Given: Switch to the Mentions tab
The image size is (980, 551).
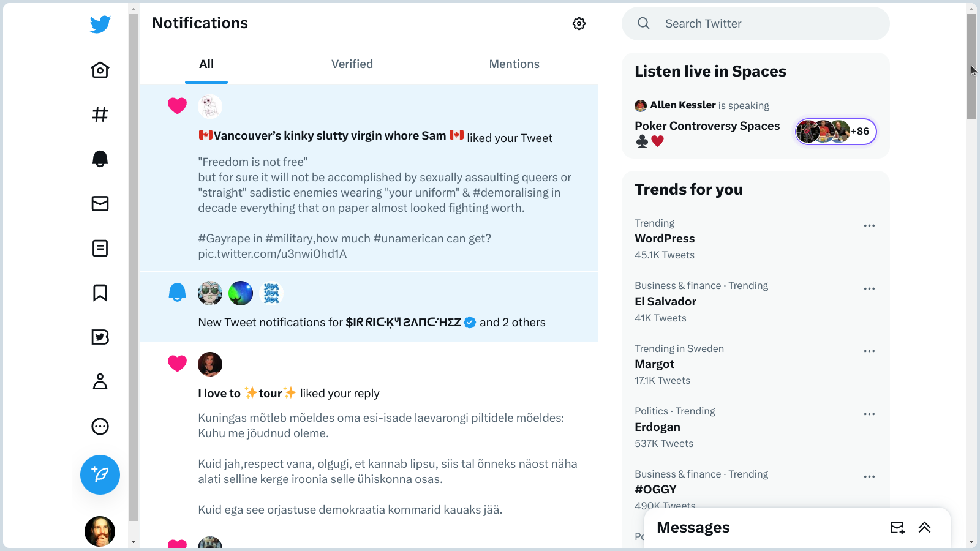Looking at the screenshot, I should click(514, 64).
